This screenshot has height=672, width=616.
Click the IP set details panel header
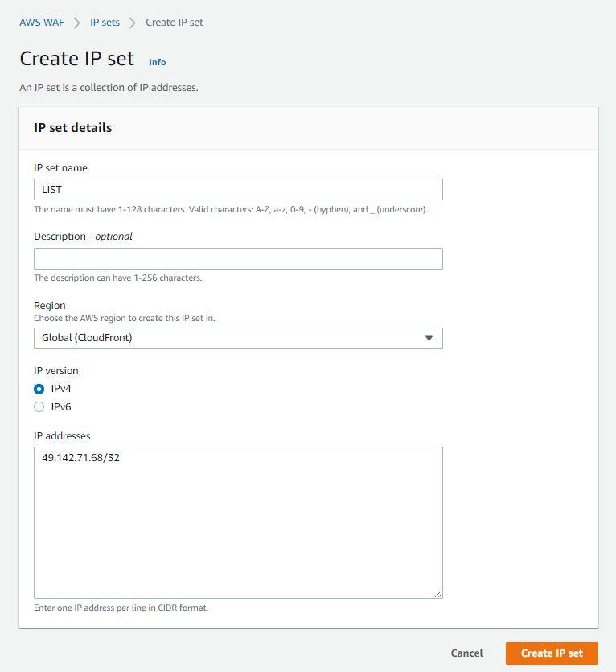pyautogui.click(x=73, y=128)
